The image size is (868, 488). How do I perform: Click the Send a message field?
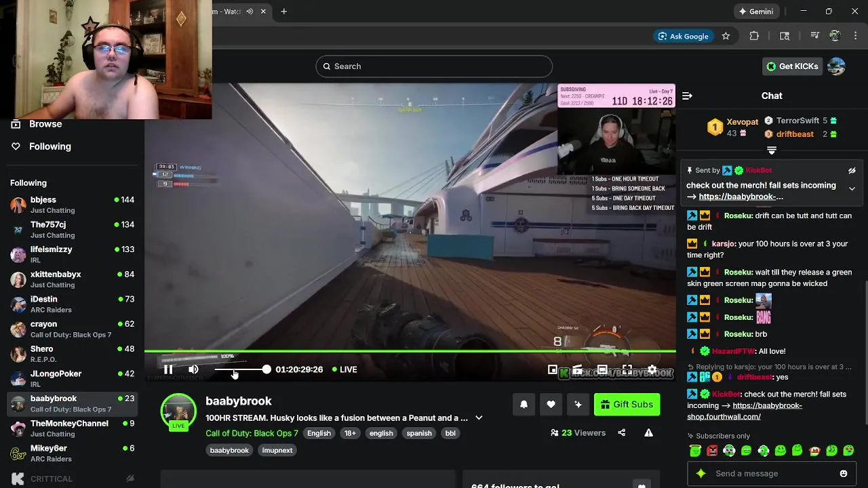770,474
